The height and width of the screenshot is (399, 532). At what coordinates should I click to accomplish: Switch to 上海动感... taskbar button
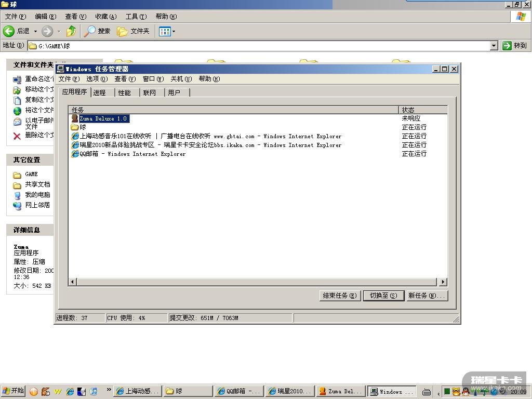click(x=137, y=391)
